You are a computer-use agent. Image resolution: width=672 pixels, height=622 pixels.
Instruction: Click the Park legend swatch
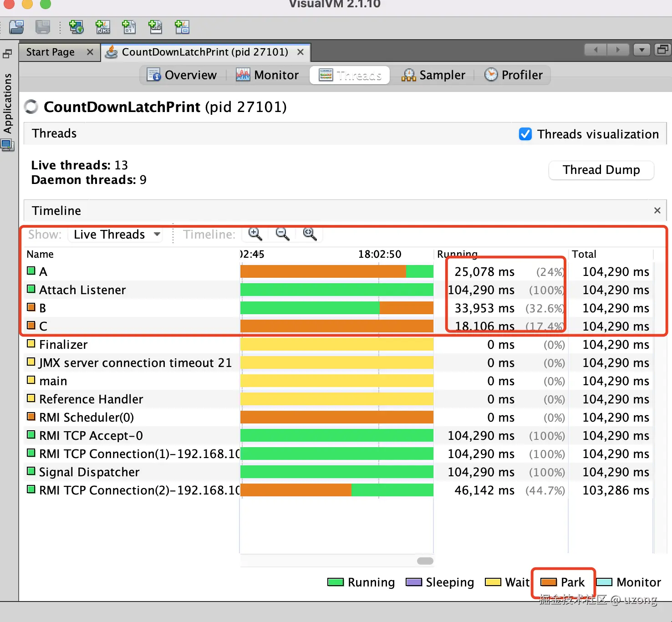point(549,582)
